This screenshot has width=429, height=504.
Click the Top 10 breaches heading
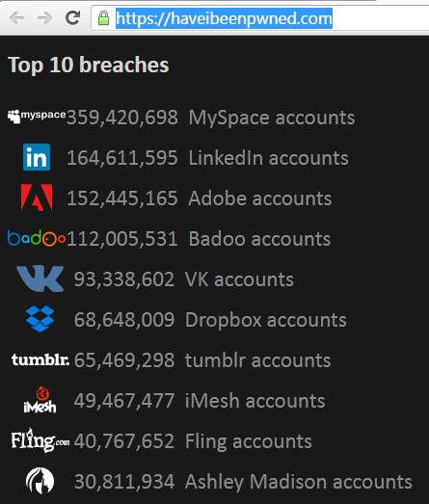tap(88, 66)
